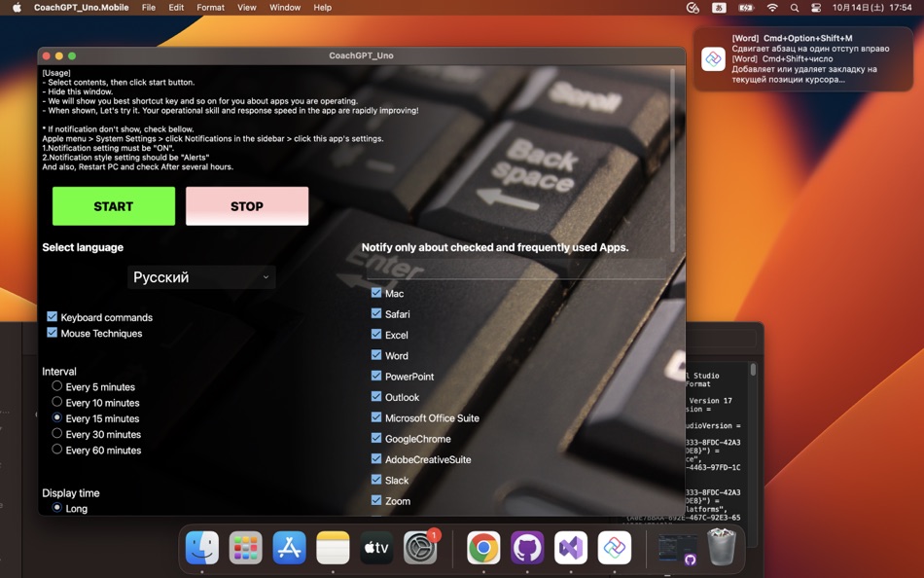Uncheck the Safari checkbox
Screen dimensions: 924x578
pos(376,313)
